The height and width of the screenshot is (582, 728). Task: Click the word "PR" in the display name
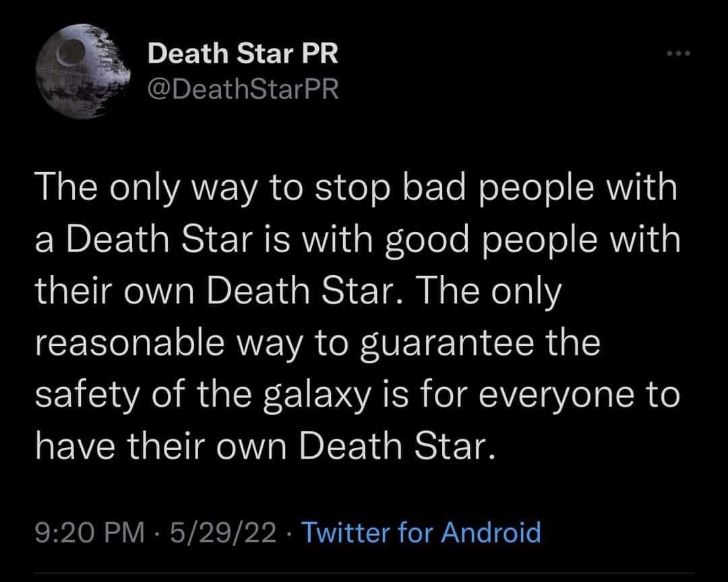click(319, 54)
